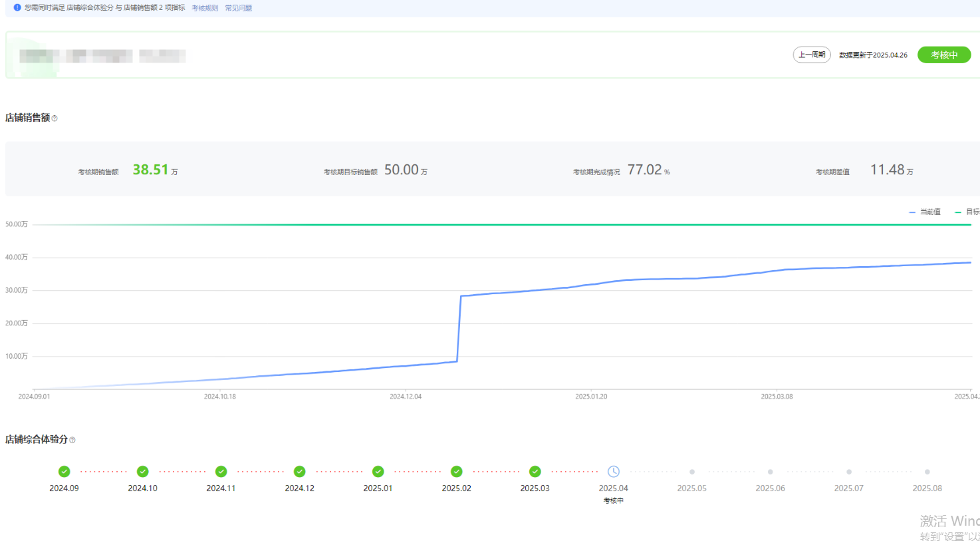Viewport: 980px width, 551px height.
Task: Click the green 考核中 status button
Action: (943, 55)
